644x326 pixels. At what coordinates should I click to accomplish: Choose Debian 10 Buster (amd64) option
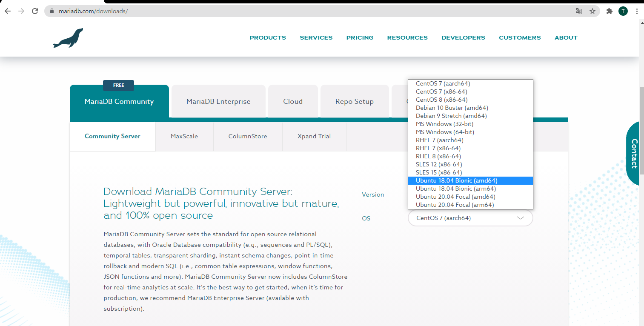(x=470, y=108)
